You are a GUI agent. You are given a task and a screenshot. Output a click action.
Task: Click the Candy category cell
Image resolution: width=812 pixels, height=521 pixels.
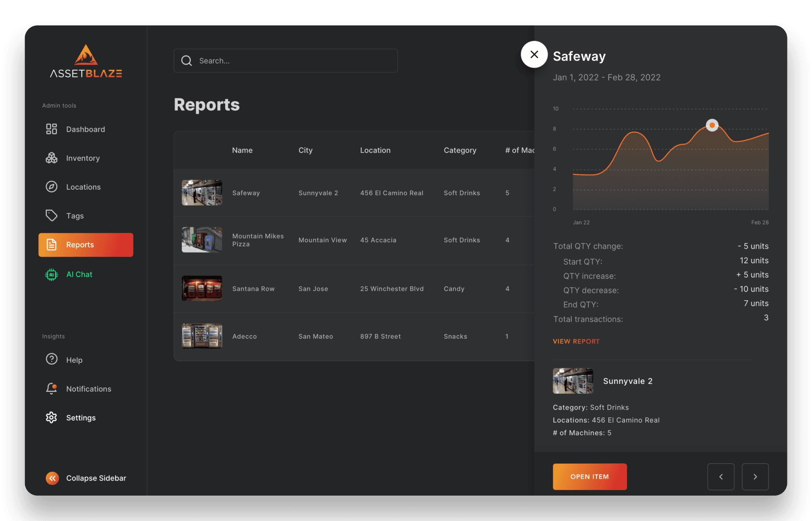pos(454,288)
